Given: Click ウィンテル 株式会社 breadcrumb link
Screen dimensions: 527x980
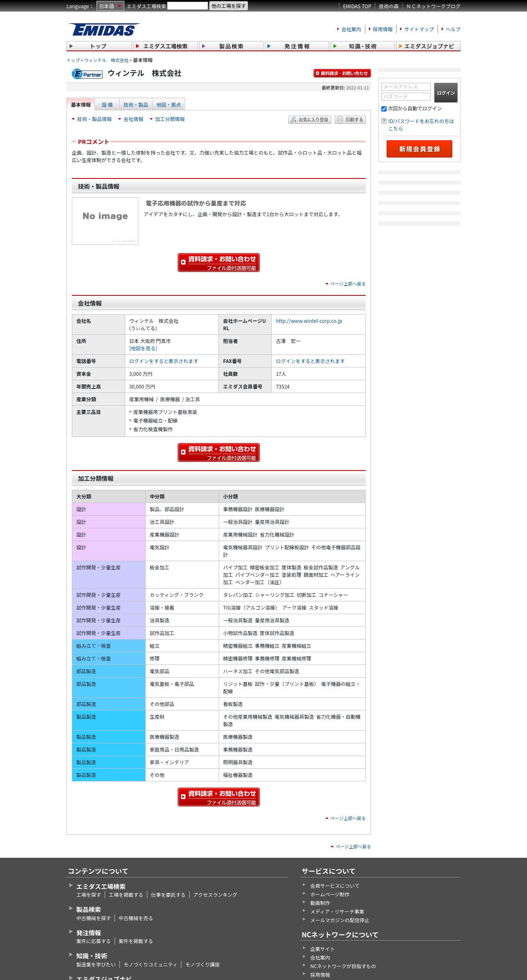Looking at the screenshot, I should click(106, 60).
